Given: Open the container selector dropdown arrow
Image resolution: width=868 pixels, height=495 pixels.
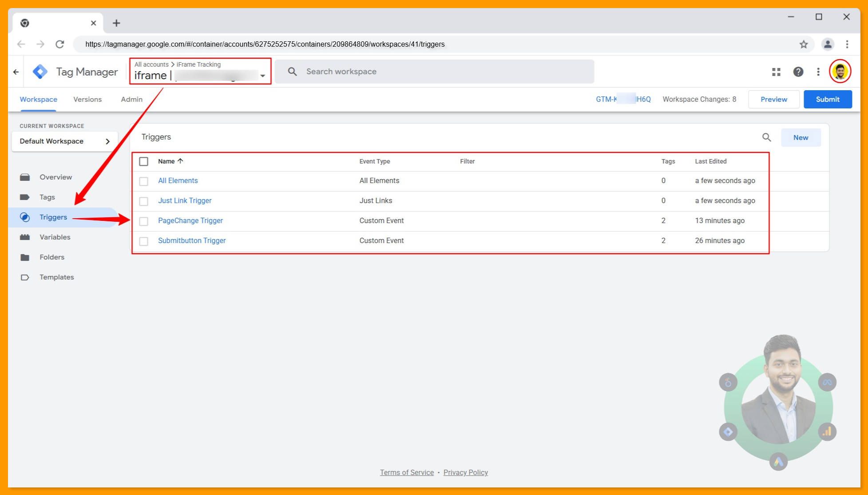Looking at the screenshot, I should coord(262,76).
